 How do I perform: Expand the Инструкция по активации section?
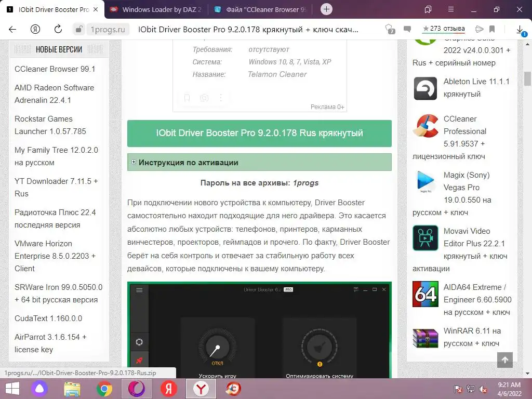pos(259,162)
